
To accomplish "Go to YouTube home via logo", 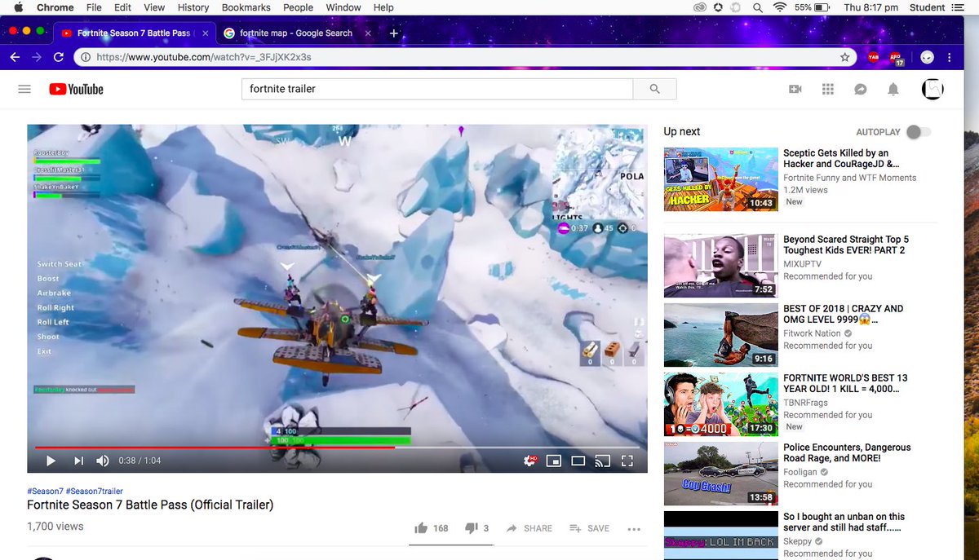I will 76,89.
